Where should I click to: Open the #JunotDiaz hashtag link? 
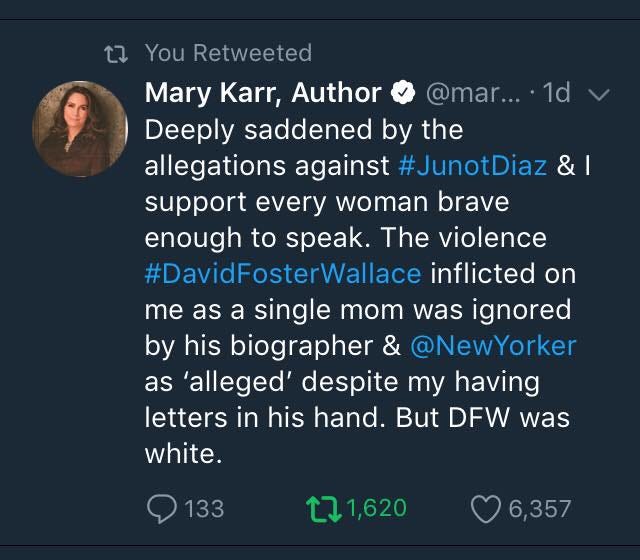click(472, 165)
